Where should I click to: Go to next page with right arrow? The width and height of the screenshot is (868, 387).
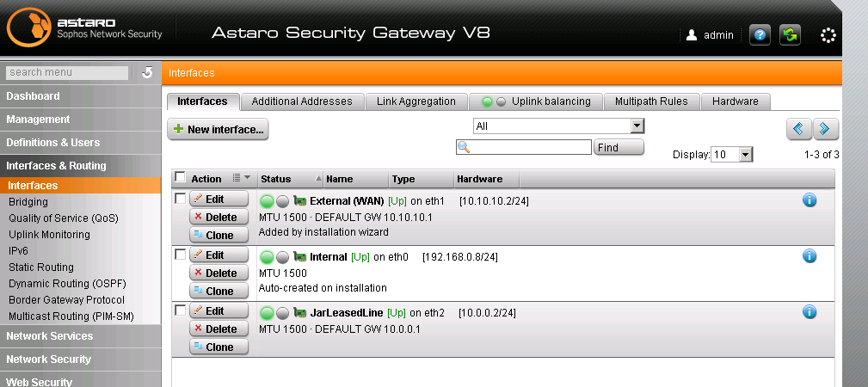(x=825, y=129)
